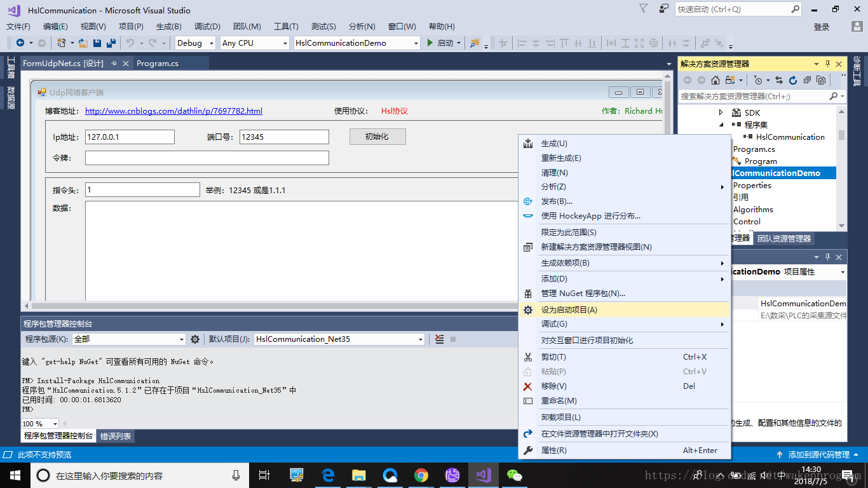This screenshot has width=868, height=488.
Task: Switch to the 团队资源管理器 tab
Action: tap(784, 238)
